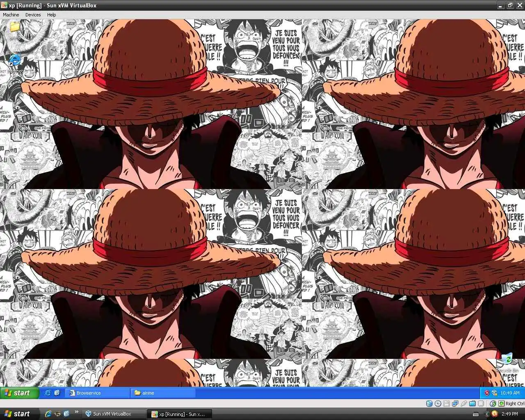Open the Machine menu in VirtualBox

click(x=11, y=14)
